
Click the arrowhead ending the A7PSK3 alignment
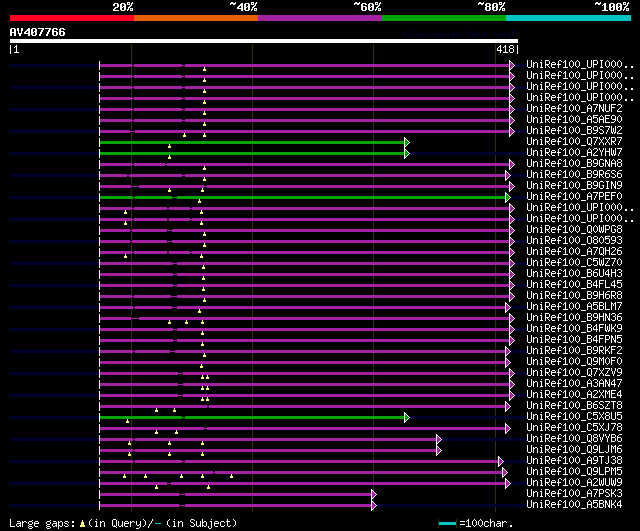374,495
